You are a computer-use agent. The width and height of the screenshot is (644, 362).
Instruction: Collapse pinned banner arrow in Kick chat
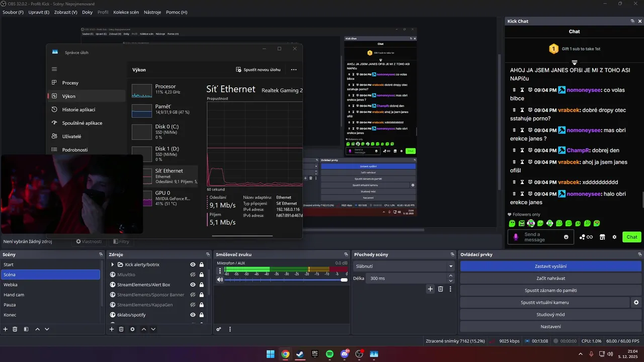(574, 62)
